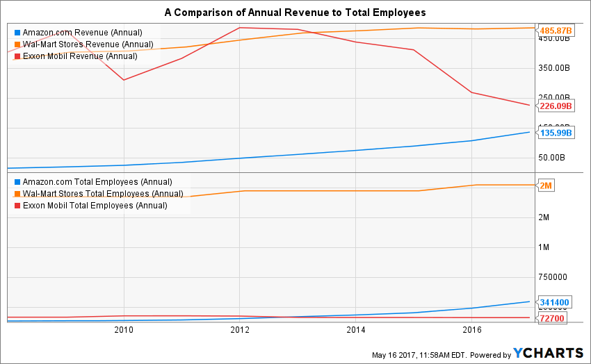Click the 2016 x-axis label
This screenshot has height=364, width=591.
[472, 330]
